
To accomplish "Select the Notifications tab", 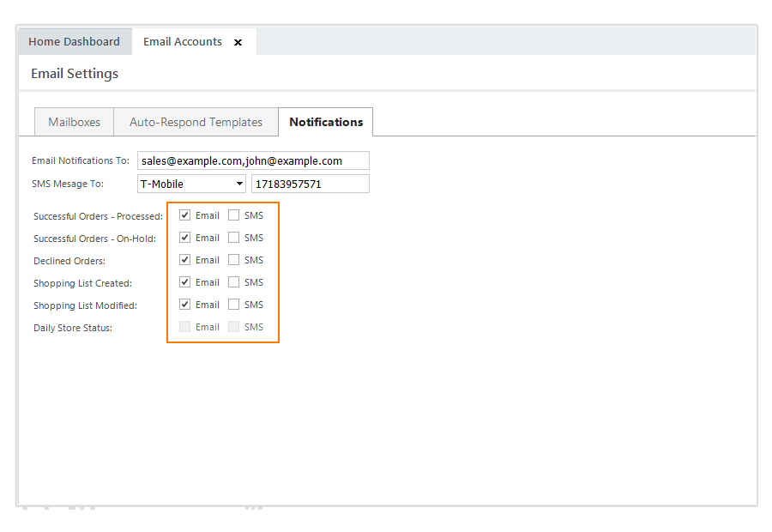I will pos(326,122).
